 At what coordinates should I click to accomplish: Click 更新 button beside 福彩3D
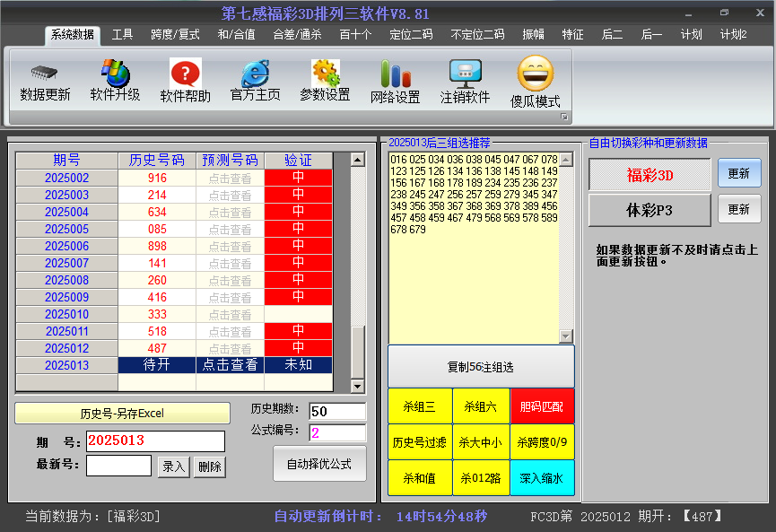tap(739, 173)
